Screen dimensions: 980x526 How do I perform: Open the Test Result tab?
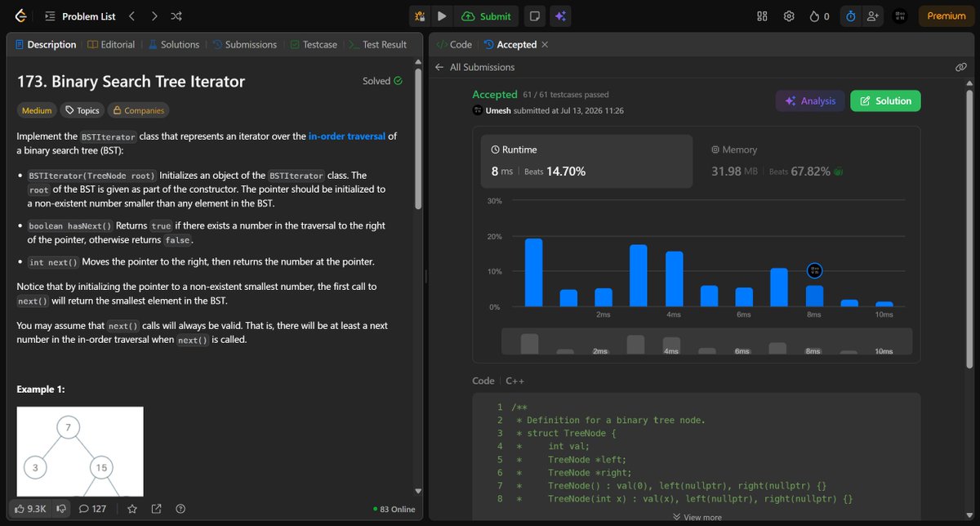tap(377, 45)
